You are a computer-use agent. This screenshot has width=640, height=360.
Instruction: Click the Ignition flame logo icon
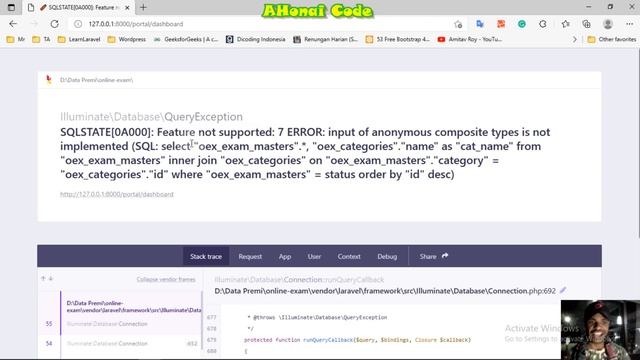click(49, 80)
